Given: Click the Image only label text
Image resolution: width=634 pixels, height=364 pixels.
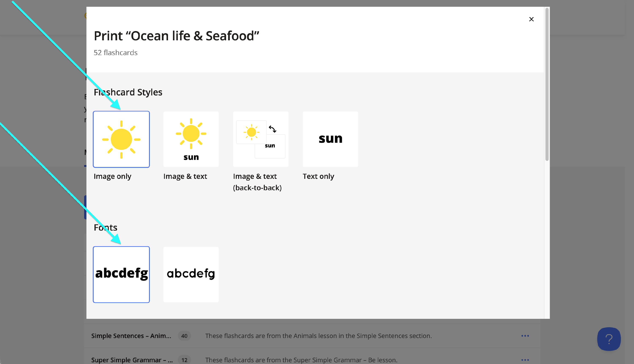Looking at the screenshot, I should point(112,176).
